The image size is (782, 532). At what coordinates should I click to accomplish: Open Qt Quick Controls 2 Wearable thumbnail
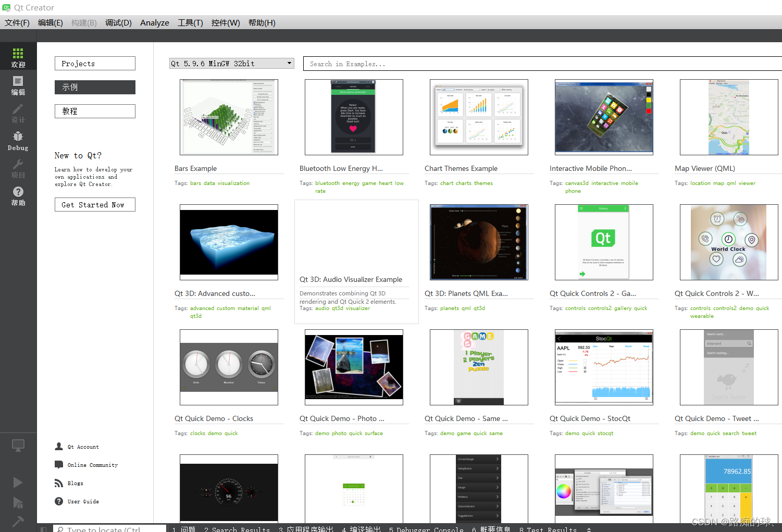[729, 242]
